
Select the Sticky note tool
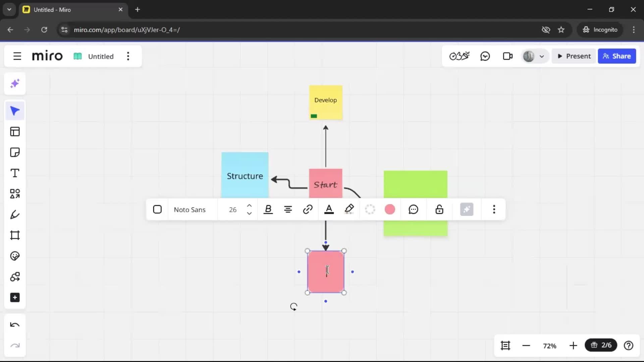click(15, 153)
